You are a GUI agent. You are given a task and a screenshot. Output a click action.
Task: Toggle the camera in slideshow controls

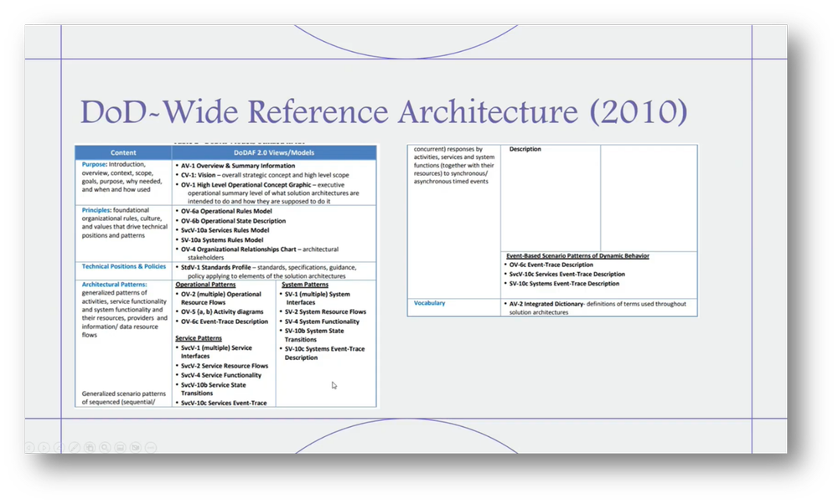(136, 447)
